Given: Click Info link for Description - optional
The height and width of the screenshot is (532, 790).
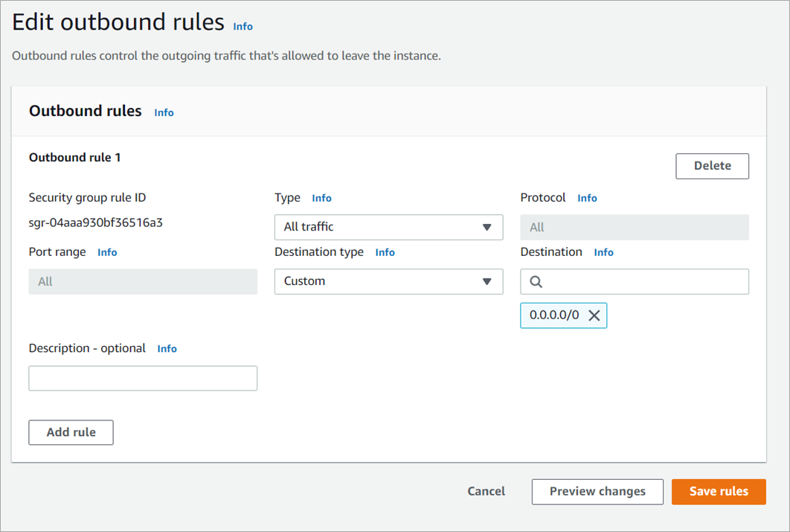Looking at the screenshot, I should click(167, 349).
